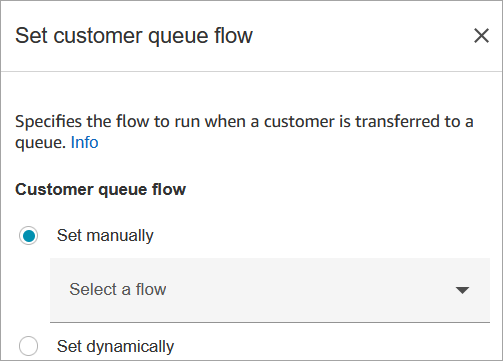
Task: Open the Info link
Action: pyautogui.click(x=84, y=142)
